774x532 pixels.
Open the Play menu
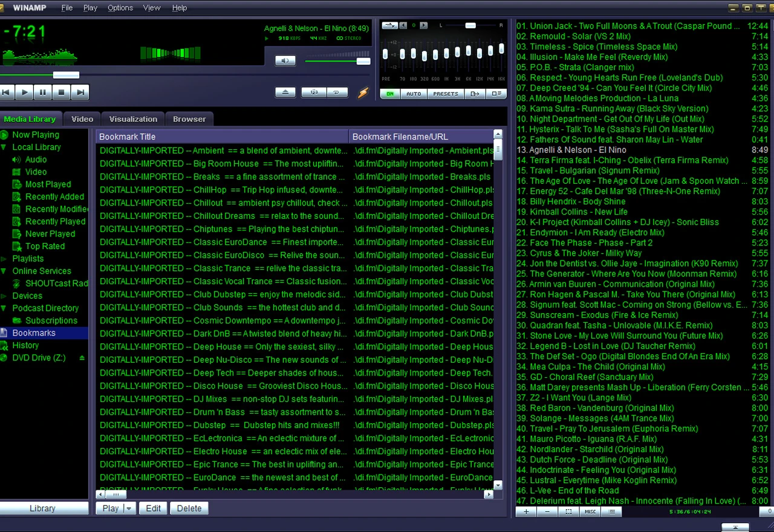(x=90, y=8)
